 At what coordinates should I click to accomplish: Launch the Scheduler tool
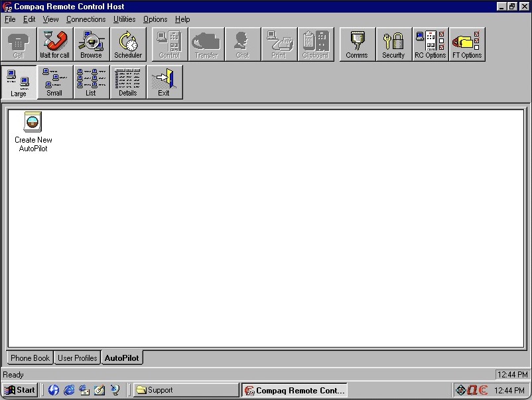[x=128, y=44]
